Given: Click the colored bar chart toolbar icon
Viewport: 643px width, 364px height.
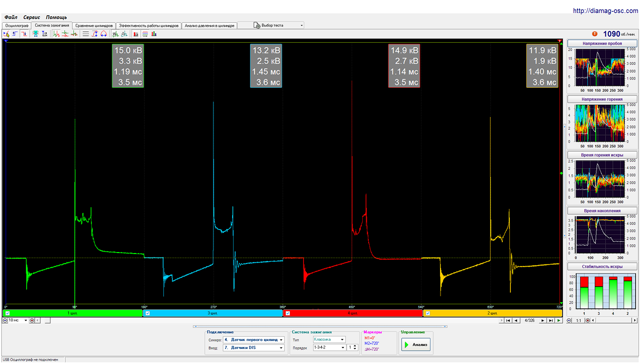Looking at the screenshot, I should coord(154,34).
